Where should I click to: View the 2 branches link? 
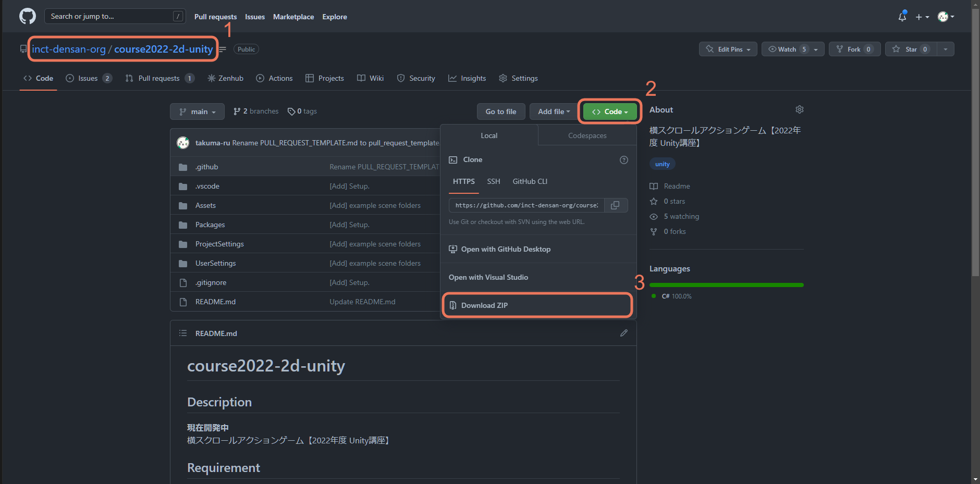[256, 111]
